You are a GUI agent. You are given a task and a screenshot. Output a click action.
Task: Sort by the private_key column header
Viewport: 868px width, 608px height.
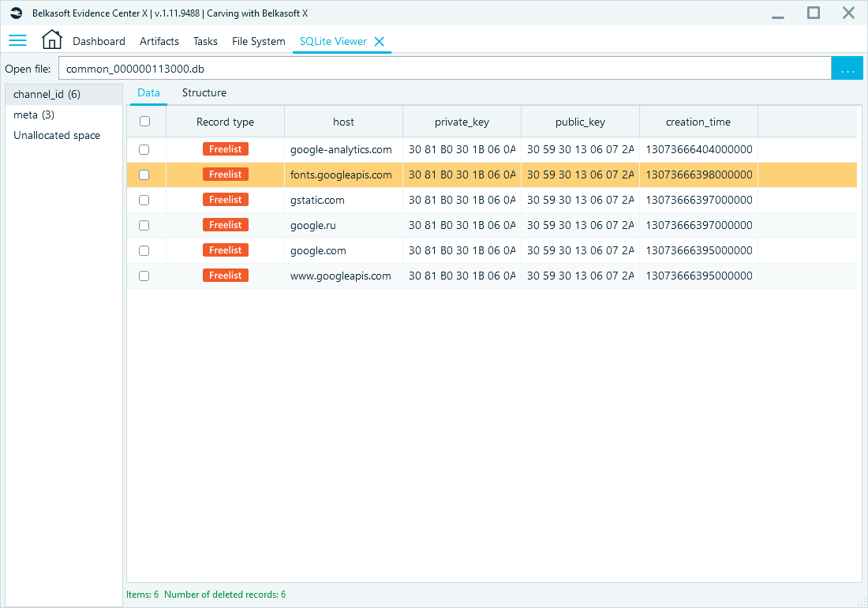(462, 122)
